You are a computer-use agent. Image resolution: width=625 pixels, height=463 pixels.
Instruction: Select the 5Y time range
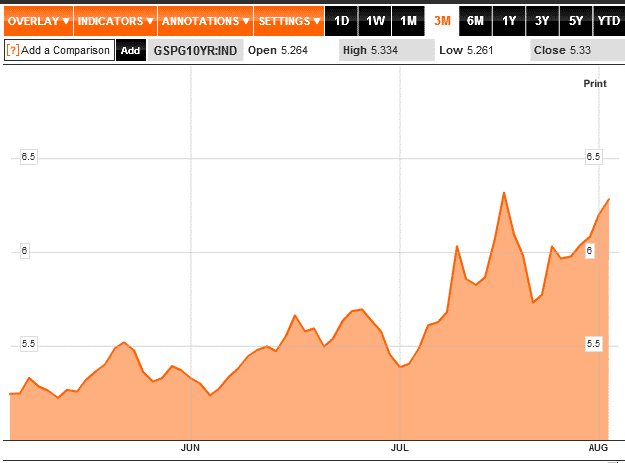point(574,20)
